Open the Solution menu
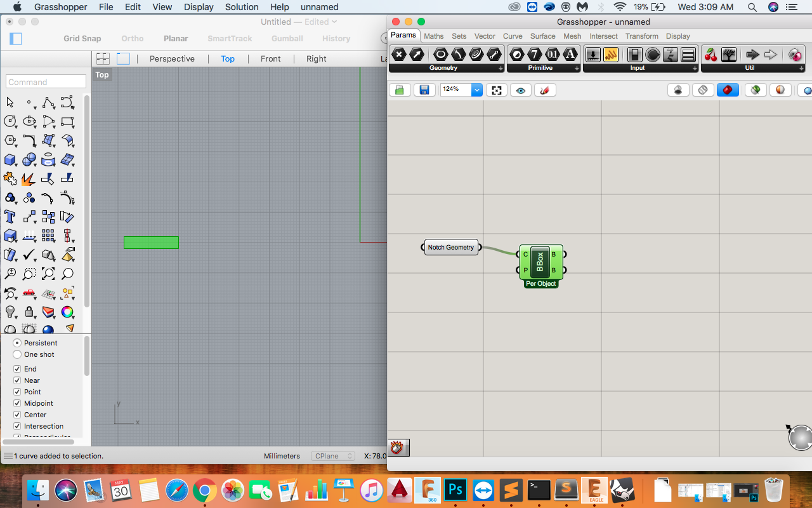 click(242, 7)
